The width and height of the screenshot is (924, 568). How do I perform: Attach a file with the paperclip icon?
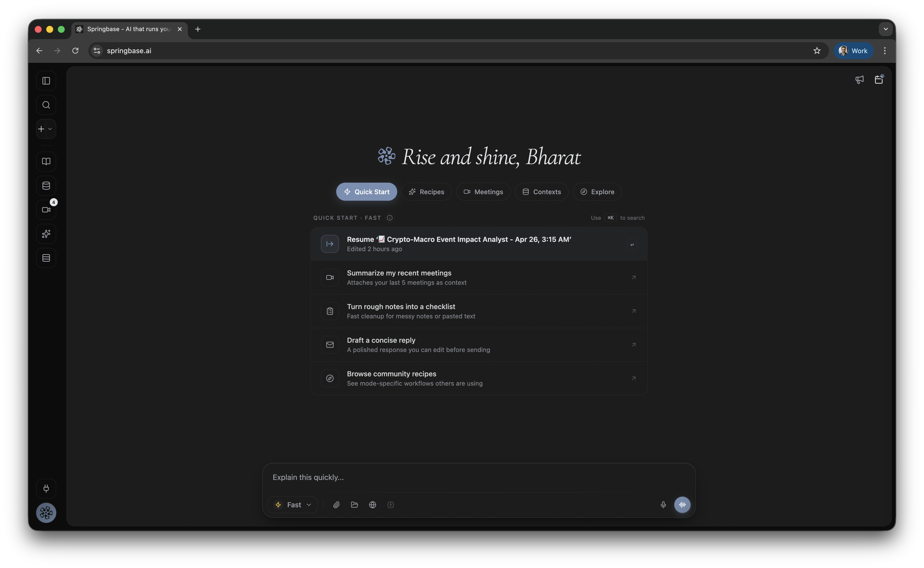click(x=336, y=505)
